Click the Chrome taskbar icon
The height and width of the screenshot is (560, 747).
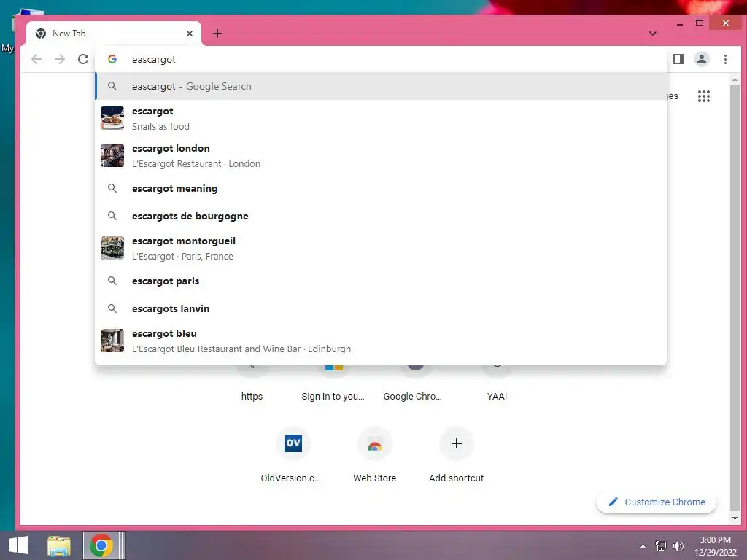click(x=101, y=545)
